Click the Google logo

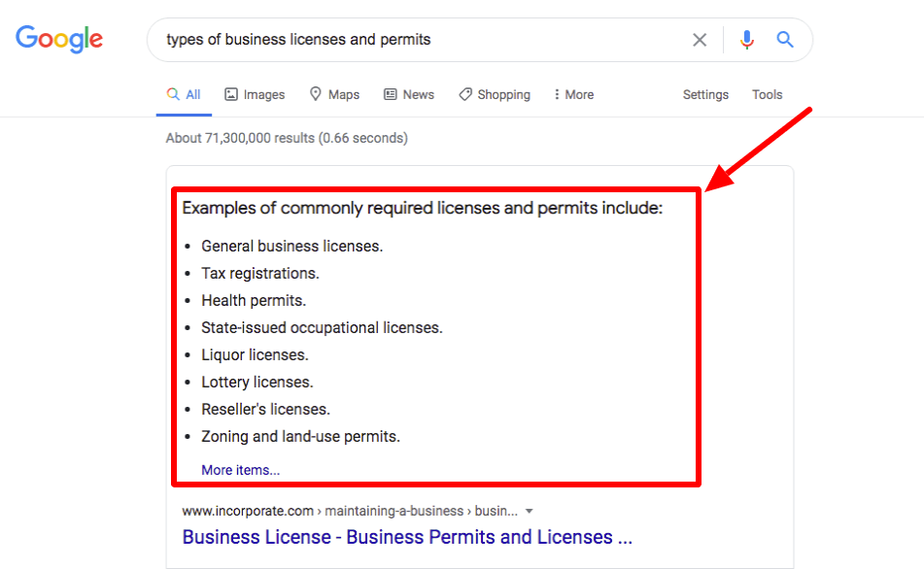click(59, 39)
